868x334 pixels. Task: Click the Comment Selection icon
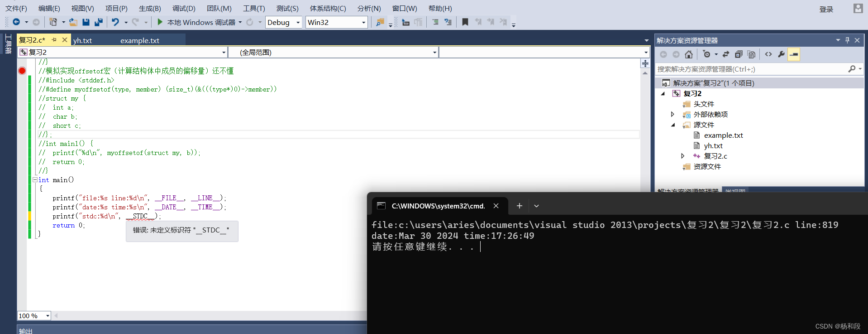435,22
